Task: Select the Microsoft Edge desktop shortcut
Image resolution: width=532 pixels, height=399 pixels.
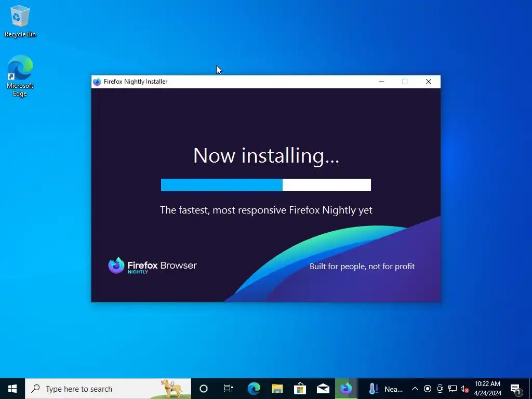Action: pos(20,76)
